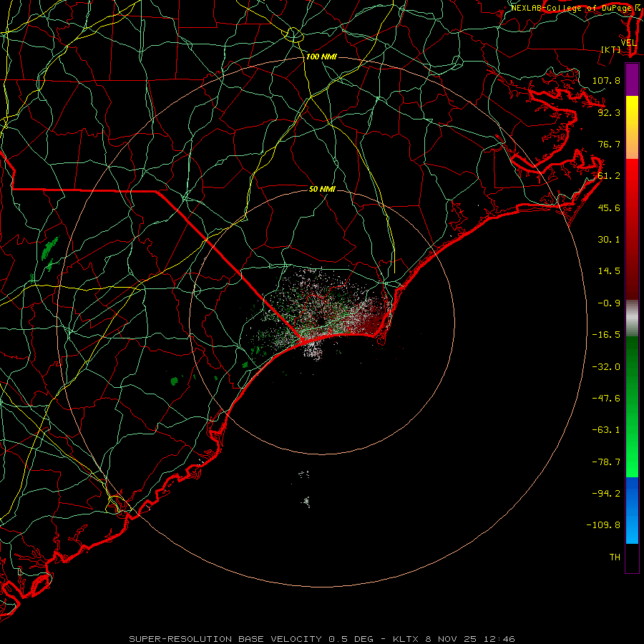The width and height of the screenshot is (644, 644).
Task: Click the -63.1 scale value
Action: pyautogui.click(x=606, y=430)
